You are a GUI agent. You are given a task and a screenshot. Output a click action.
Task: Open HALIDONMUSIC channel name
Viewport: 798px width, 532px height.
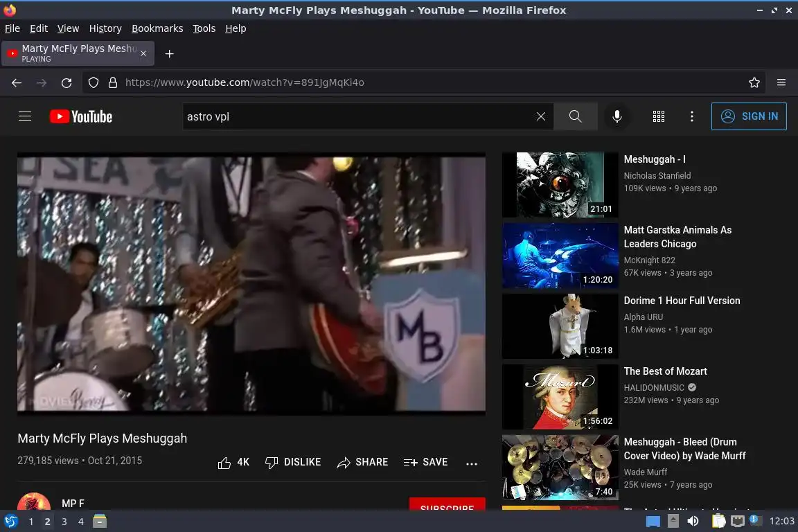(654, 387)
